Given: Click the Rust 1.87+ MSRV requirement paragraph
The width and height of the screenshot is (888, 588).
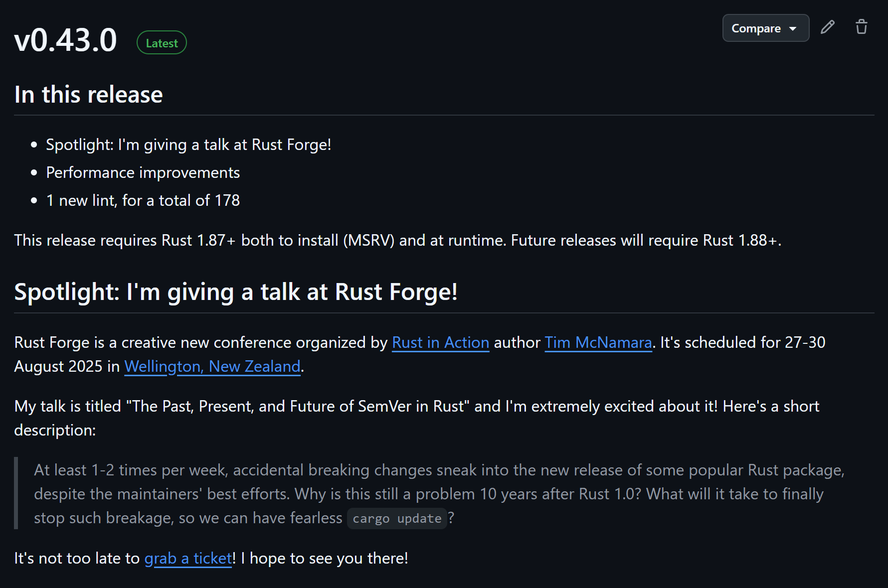Looking at the screenshot, I should [397, 240].
